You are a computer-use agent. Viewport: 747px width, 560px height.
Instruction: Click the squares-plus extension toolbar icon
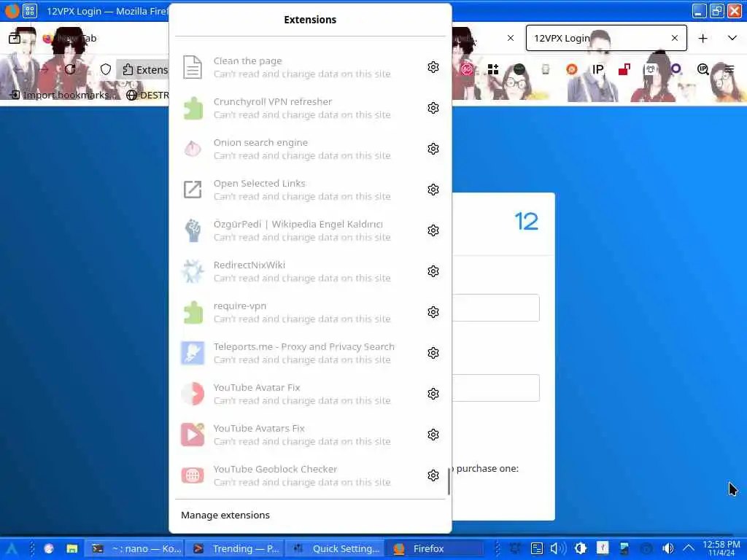point(493,69)
